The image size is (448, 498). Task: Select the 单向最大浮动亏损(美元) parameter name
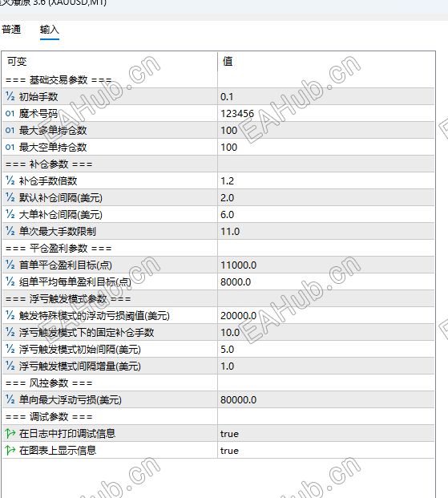[x=71, y=399]
